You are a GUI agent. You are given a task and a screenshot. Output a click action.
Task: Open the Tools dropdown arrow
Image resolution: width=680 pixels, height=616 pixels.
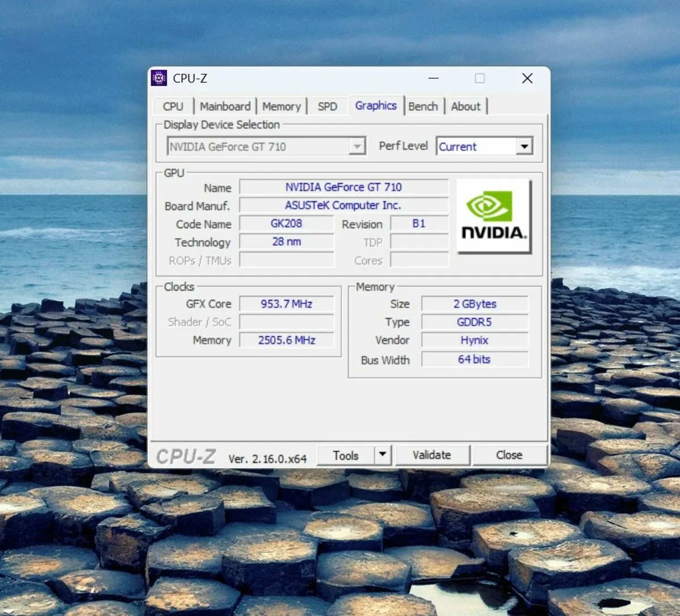(382, 455)
